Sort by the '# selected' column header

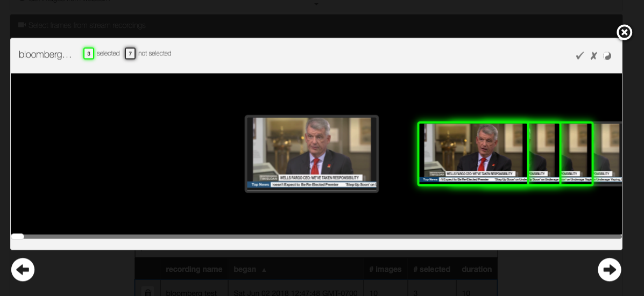coord(431,269)
